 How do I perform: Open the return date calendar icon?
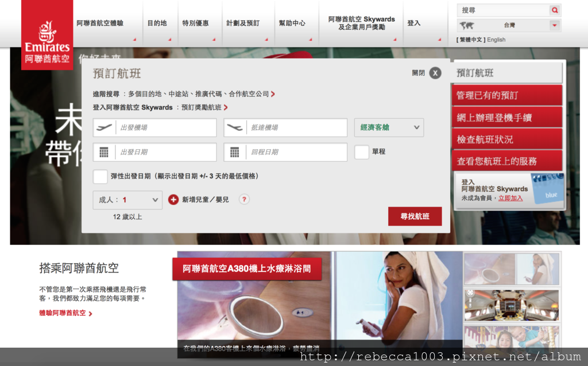point(234,152)
